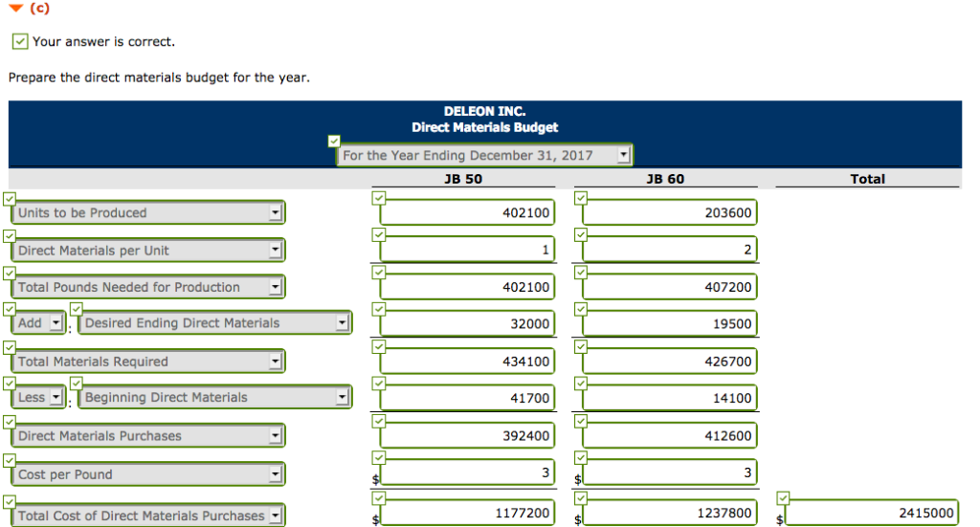Click checkmark icon on the 32000 field
980x527 pixels.
coord(379,309)
